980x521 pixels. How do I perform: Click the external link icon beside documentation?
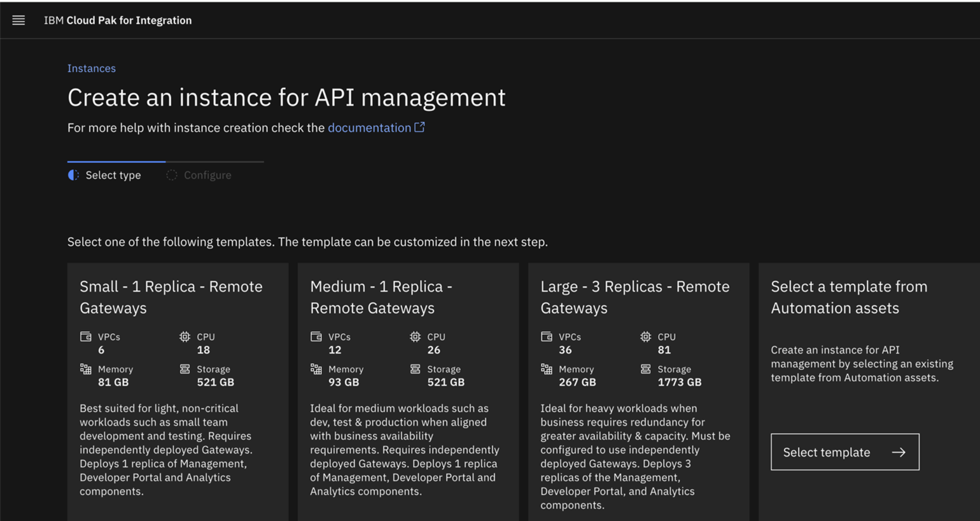(x=419, y=127)
